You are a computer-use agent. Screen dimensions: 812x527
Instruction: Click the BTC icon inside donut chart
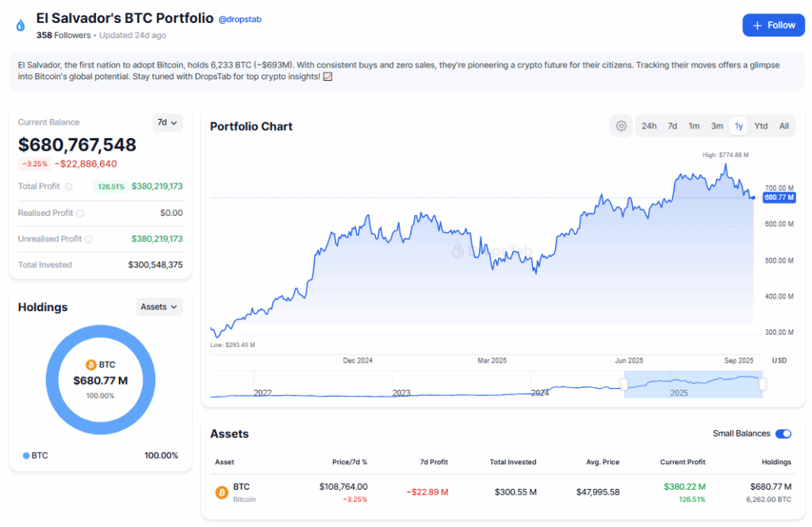[90, 365]
